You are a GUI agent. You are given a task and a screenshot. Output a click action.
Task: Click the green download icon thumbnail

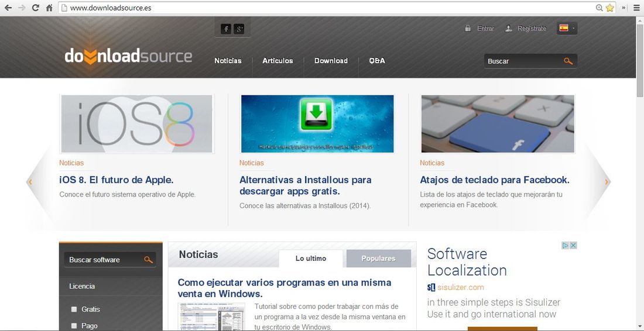(x=317, y=124)
